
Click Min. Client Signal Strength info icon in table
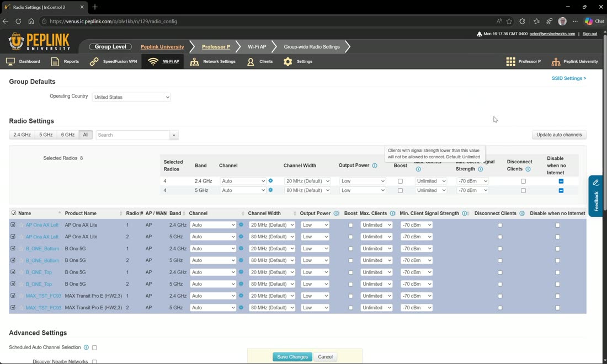[465, 213]
